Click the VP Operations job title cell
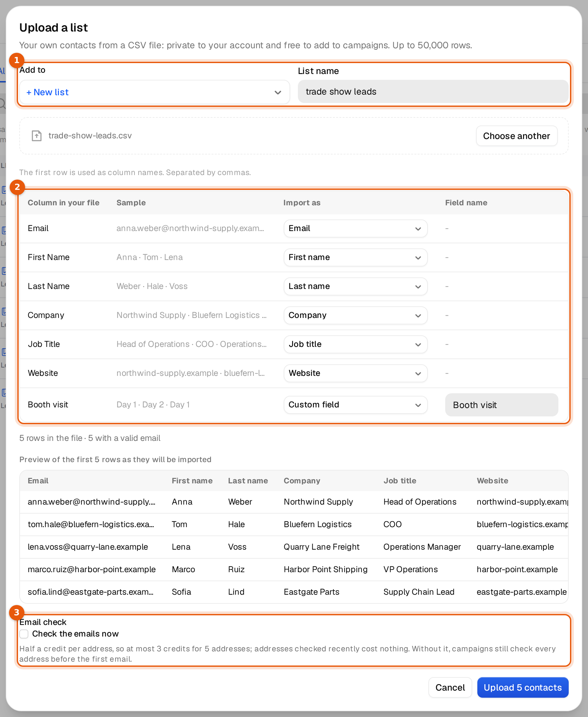This screenshot has height=717, width=588. coord(410,569)
